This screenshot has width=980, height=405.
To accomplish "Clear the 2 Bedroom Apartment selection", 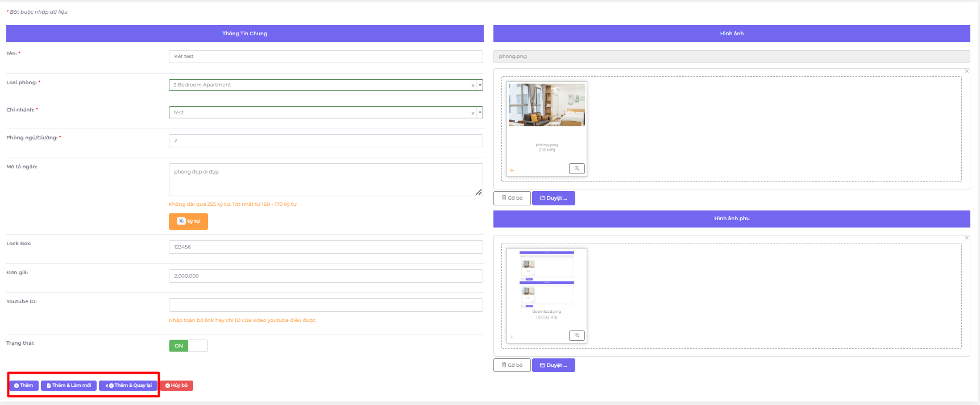I will (x=472, y=85).
